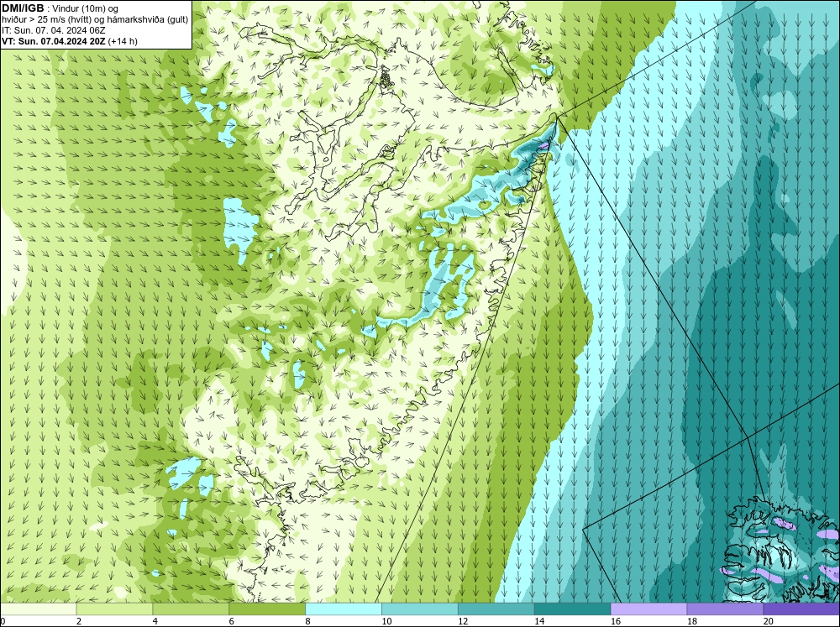Screen dimensions: 840x627
Task: Click the 12–14 m/s teal legend swatch
Action: pos(496,609)
